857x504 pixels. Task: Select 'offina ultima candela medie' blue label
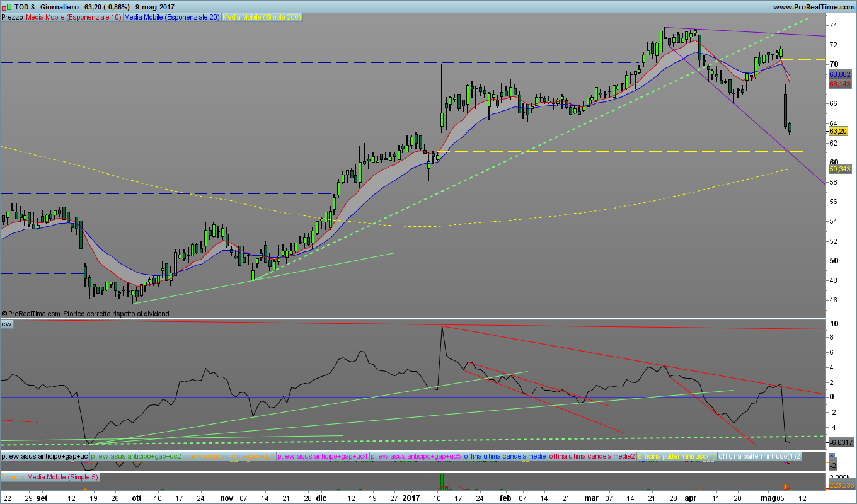pyautogui.click(x=505, y=455)
